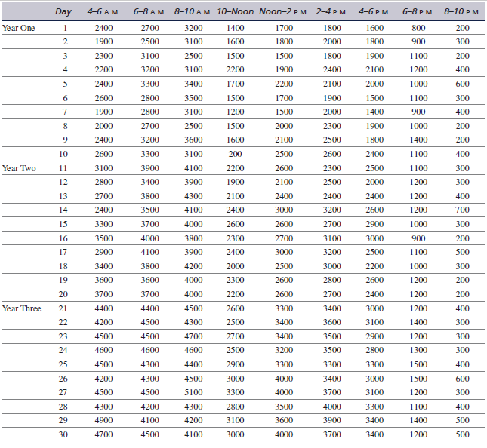This screenshot has width=487, height=448.
Task: Click the 'Year One' row label
Action: 19,28
